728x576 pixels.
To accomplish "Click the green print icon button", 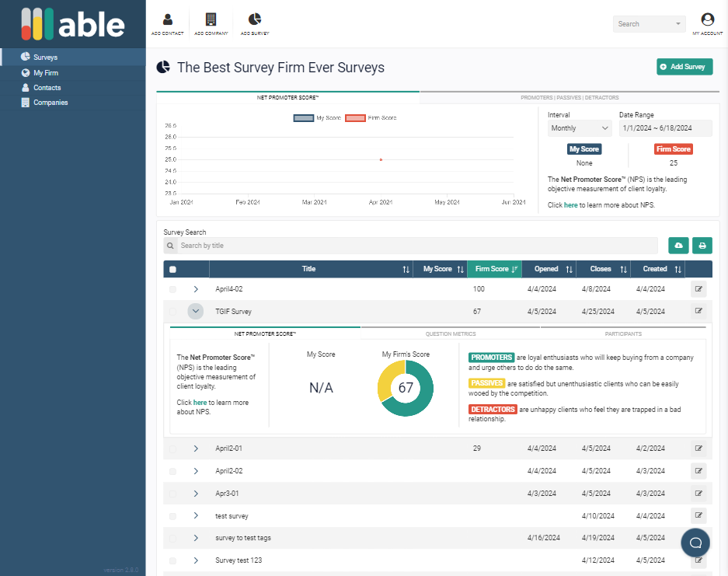I will tap(702, 246).
